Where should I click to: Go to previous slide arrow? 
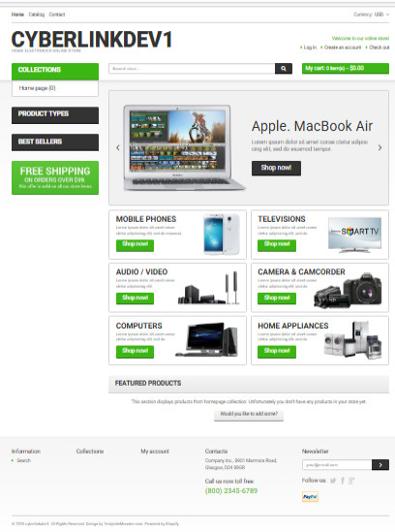tap(118, 147)
